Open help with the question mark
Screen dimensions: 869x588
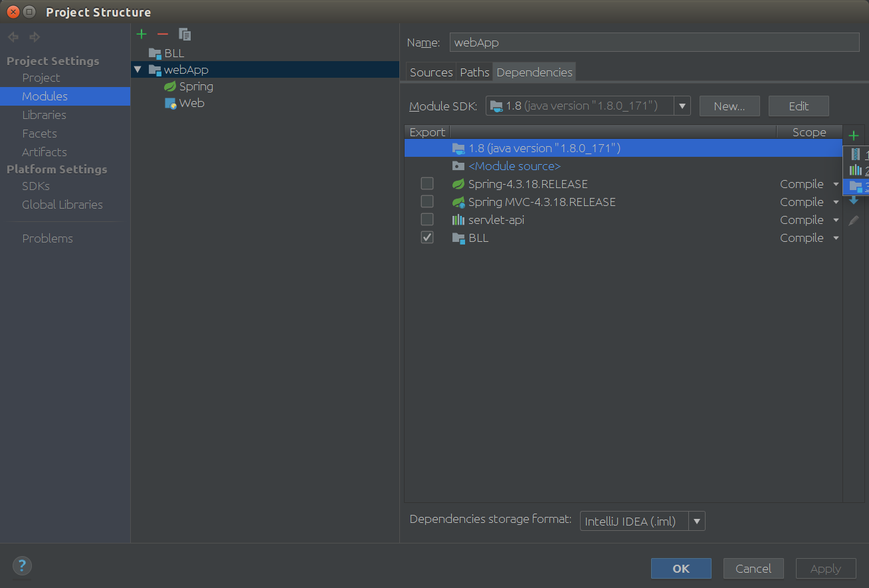(x=22, y=565)
